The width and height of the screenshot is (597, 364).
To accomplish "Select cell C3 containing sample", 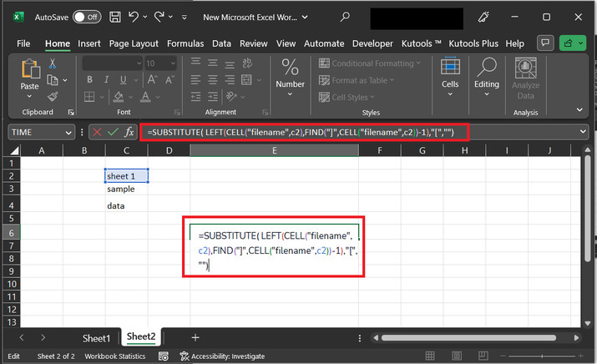I will point(126,189).
